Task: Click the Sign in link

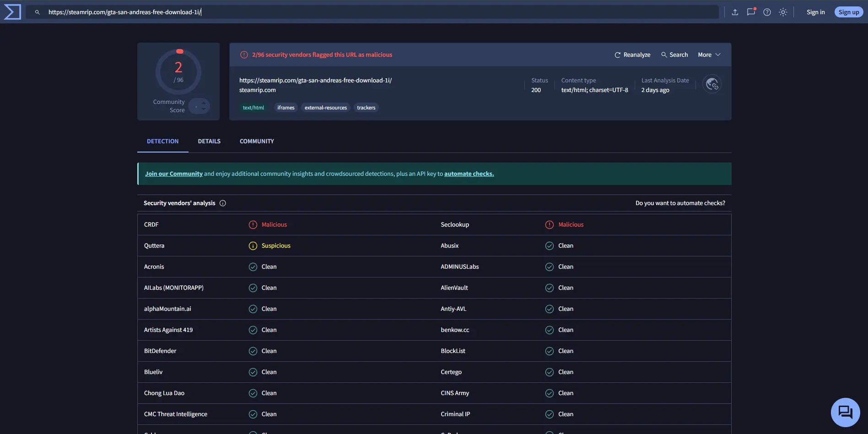Action: point(815,12)
